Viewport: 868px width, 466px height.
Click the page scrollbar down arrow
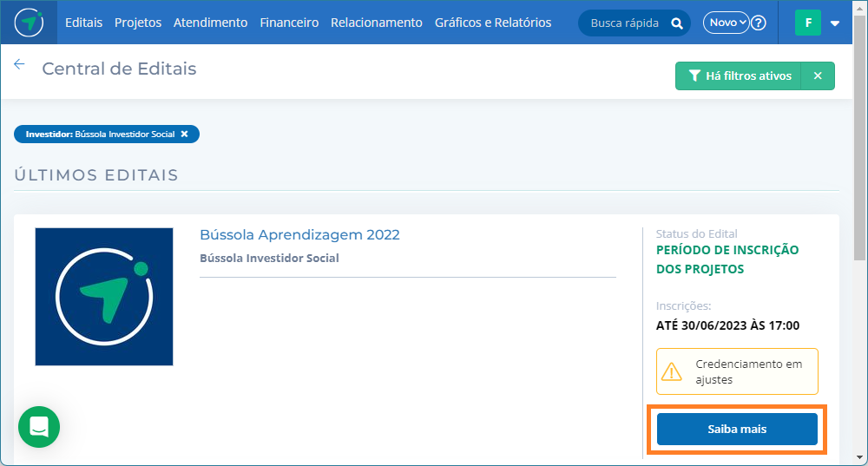(x=859, y=457)
